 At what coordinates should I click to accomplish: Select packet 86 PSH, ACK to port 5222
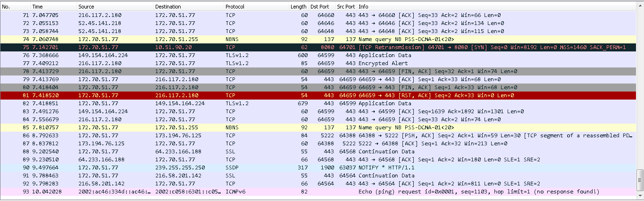click(x=283, y=135)
